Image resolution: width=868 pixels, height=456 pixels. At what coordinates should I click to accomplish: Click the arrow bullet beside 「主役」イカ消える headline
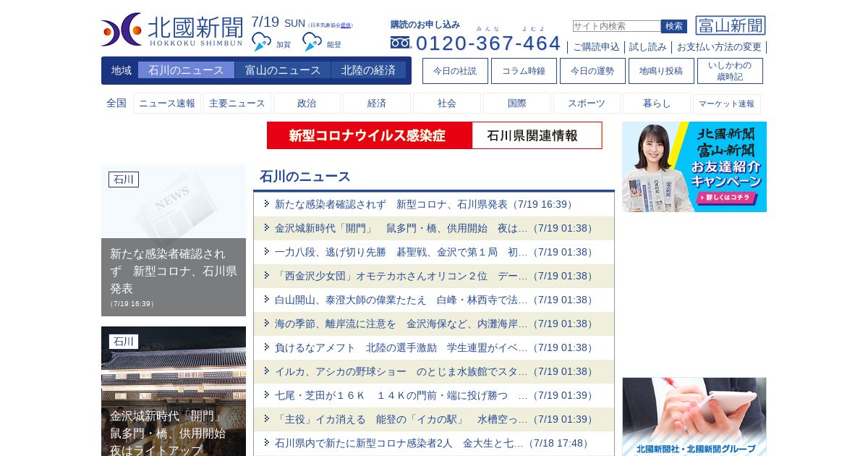coord(267,418)
